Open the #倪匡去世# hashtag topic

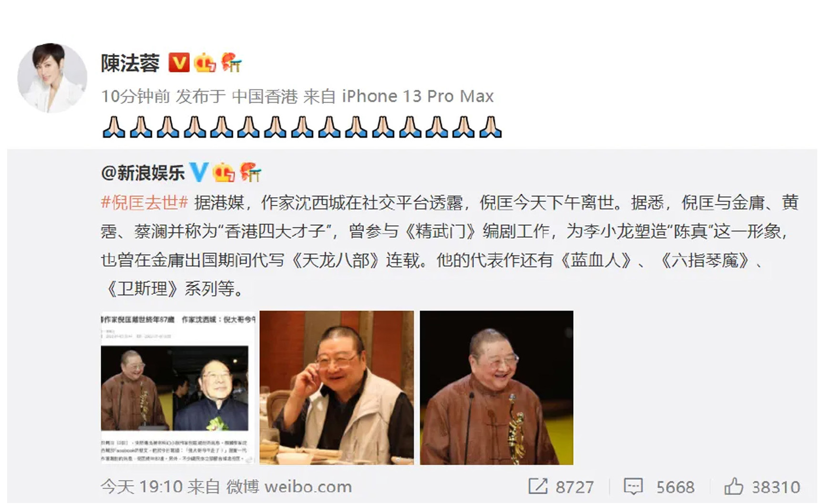pyautogui.click(x=144, y=202)
